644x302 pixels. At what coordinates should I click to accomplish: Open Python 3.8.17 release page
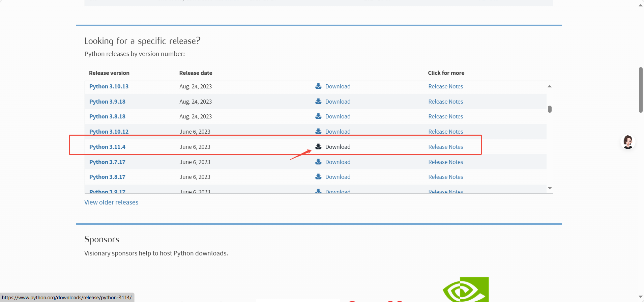107,177
